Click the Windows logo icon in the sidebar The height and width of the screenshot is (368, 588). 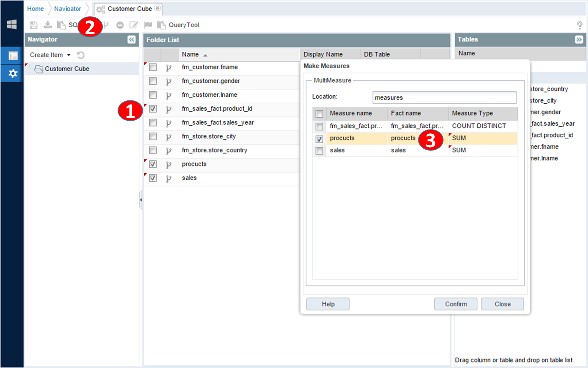click(x=12, y=25)
